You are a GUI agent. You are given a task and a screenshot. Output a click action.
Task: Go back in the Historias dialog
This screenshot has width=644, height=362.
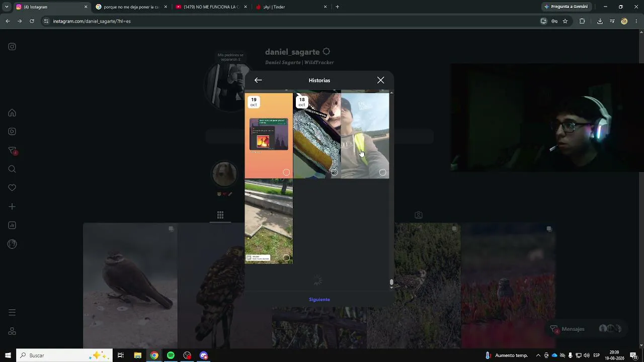pyautogui.click(x=258, y=80)
